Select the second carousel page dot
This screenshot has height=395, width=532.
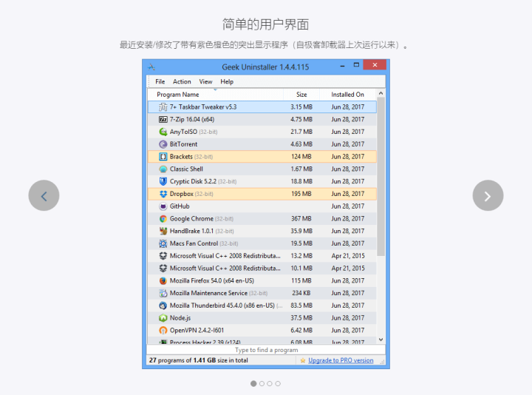pos(262,383)
